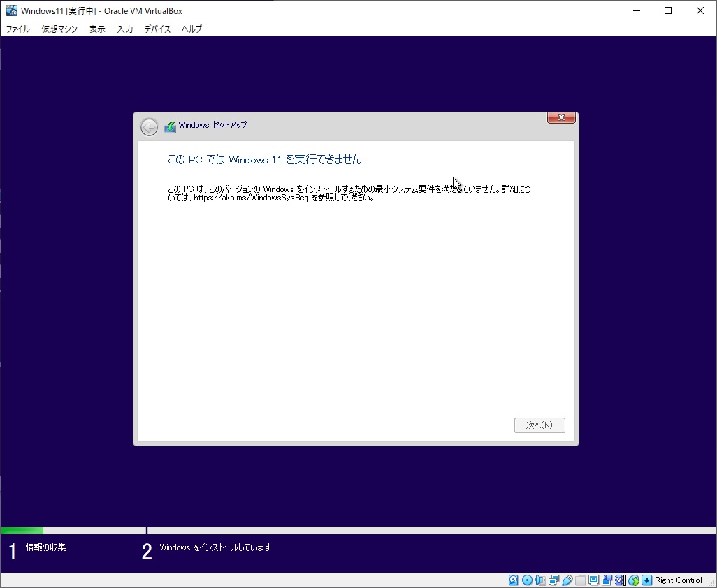Click the VirtualBox window title icon

click(11, 10)
